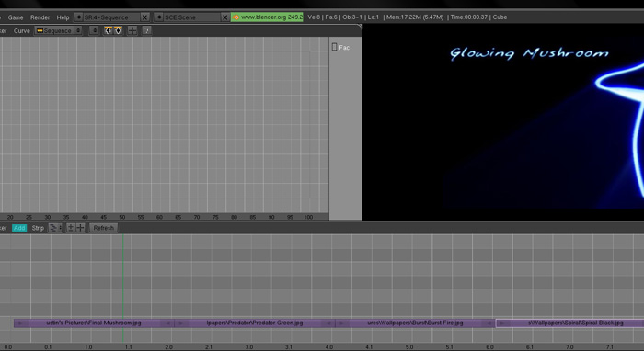Click the Mem:17.22M memory readout
Image resolution: width=644 pixels, height=351 pixels.
pos(415,17)
